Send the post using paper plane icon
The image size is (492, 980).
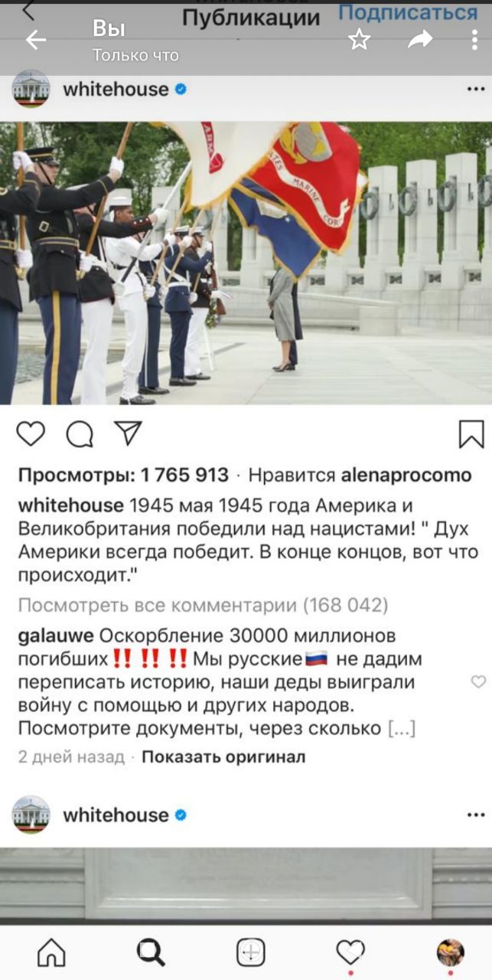click(127, 433)
